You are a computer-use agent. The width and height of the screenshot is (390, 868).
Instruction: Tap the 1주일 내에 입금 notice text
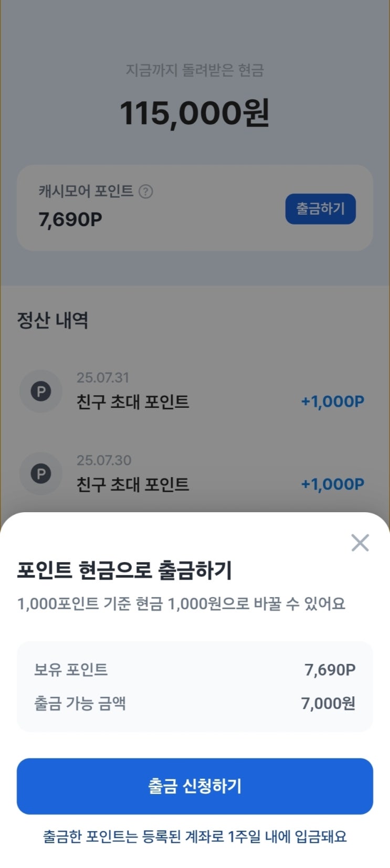tap(195, 837)
